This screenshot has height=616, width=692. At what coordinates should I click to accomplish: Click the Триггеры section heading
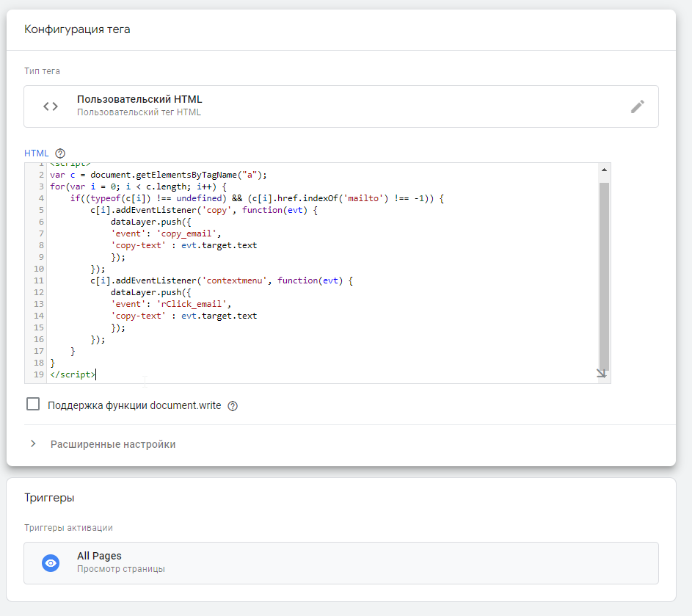[x=49, y=498]
